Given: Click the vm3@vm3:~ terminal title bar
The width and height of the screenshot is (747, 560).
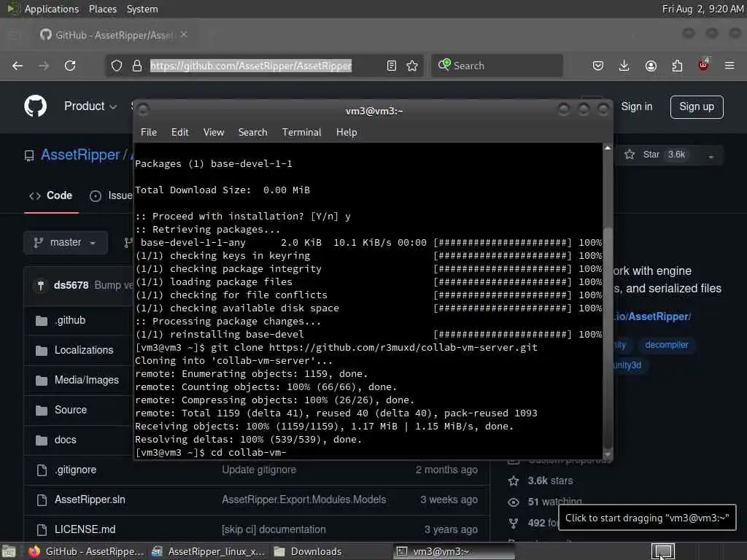Looking at the screenshot, I should tap(373, 111).
